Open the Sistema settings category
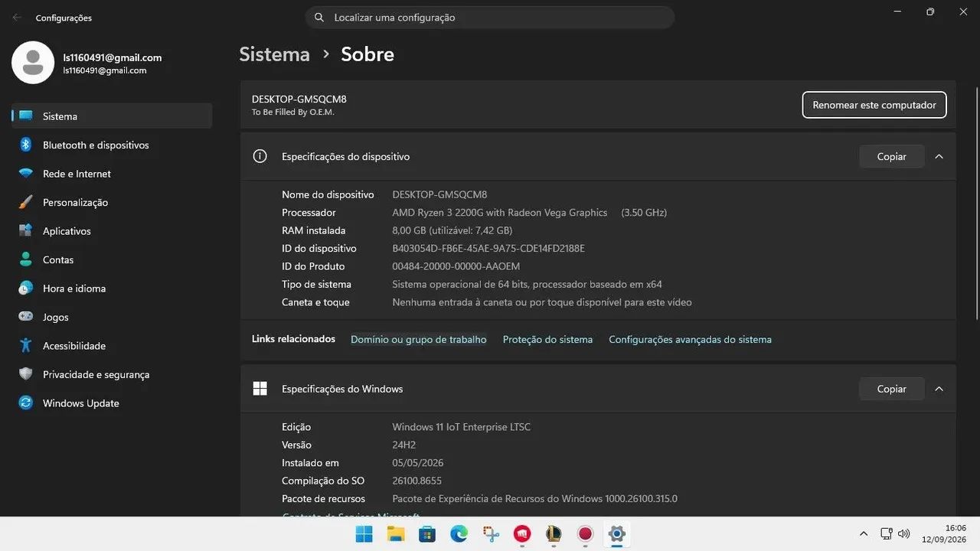 tap(112, 116)
